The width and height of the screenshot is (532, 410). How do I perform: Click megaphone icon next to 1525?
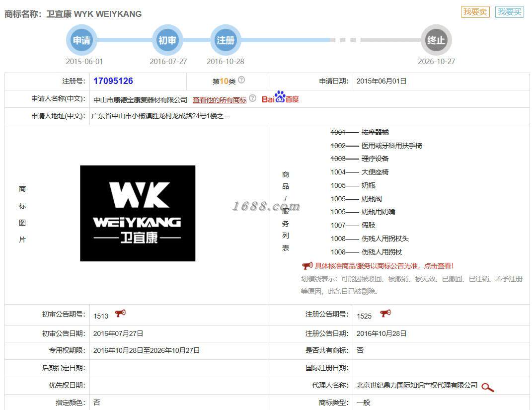coord(385,313)
